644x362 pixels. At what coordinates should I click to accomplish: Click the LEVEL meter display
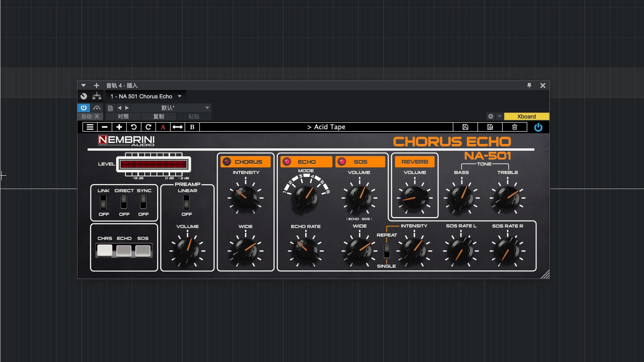coord(154,164)
